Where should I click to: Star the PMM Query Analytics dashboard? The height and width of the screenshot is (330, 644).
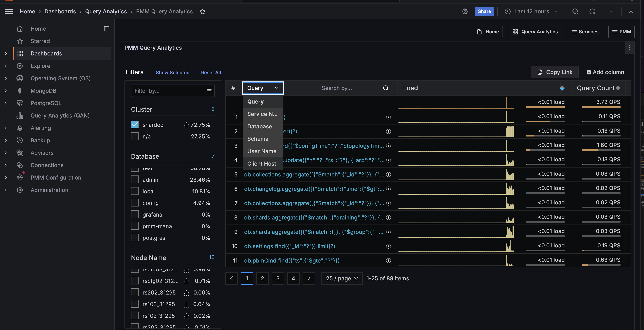(203, 11)
